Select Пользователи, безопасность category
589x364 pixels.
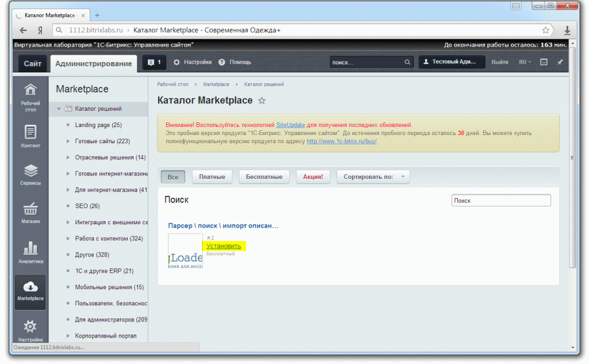111,303
